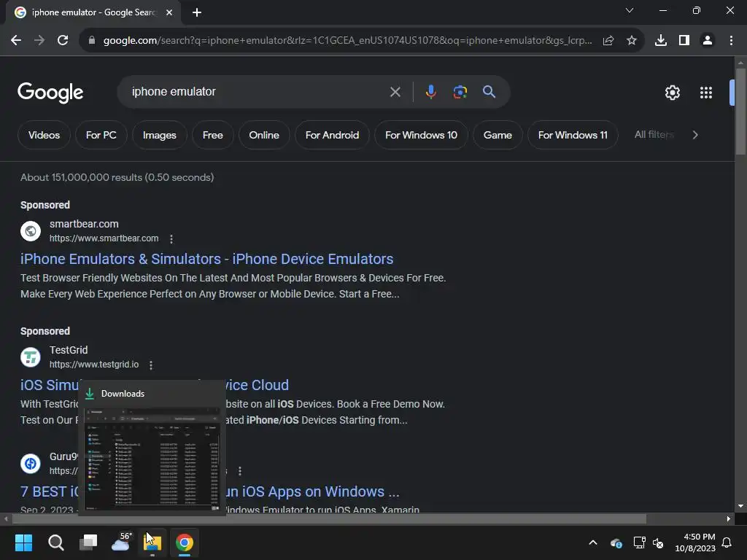Screen dimensions: 747x560
Task: Close the iphone emulator tab
Action: (169, 12)
